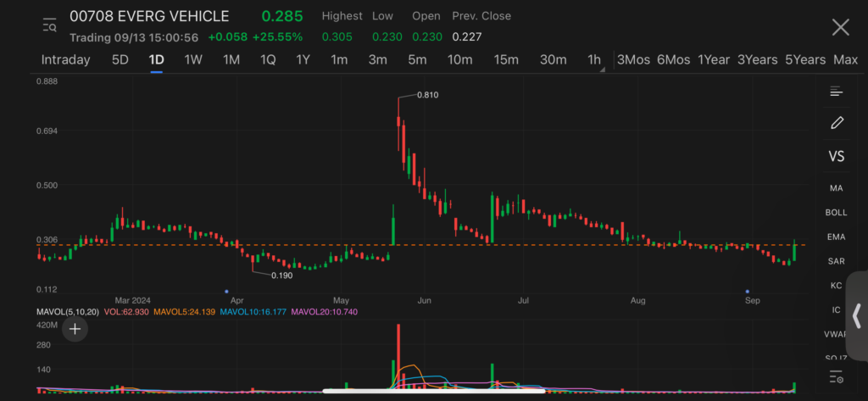Open chart display lines menu icon
Screen dimensions: 868x401
pos(837,92)
